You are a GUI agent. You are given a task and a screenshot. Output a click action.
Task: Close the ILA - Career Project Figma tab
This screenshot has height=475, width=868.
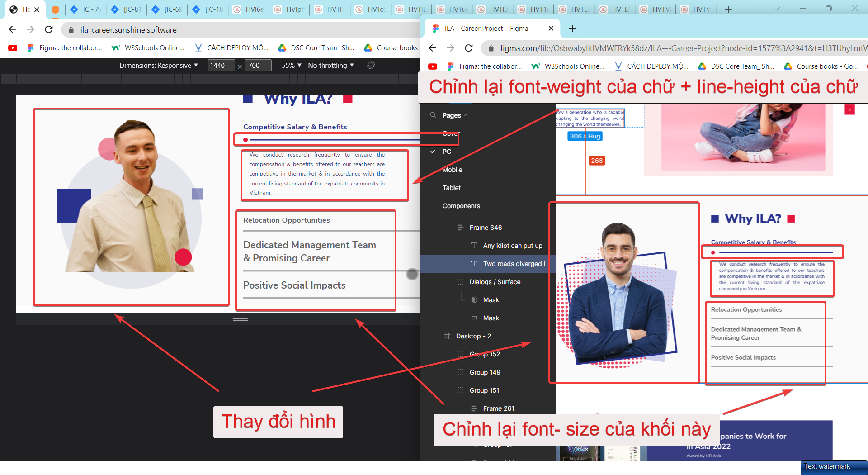[551, 28]
